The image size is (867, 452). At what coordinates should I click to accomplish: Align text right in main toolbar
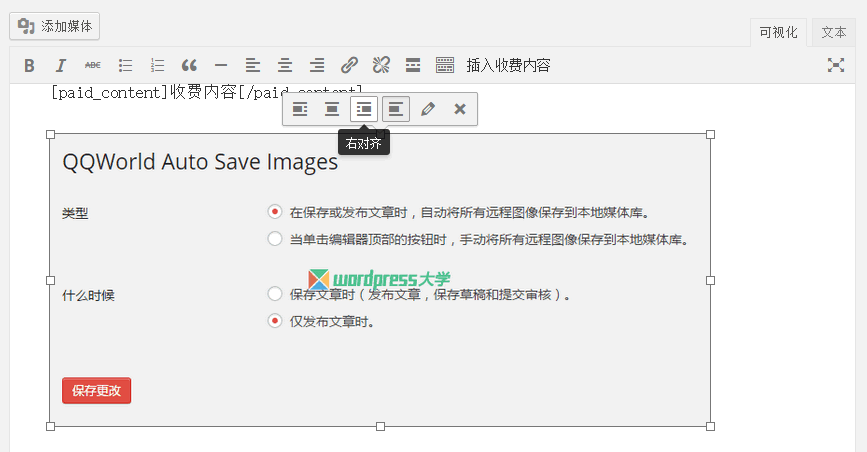tap(317, 65)
